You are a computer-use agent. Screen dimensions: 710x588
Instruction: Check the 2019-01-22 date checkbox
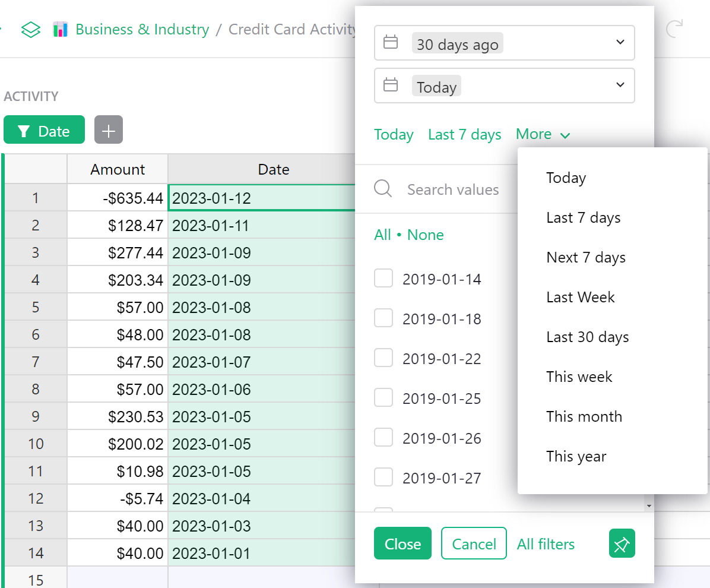[x=383, y=358]
